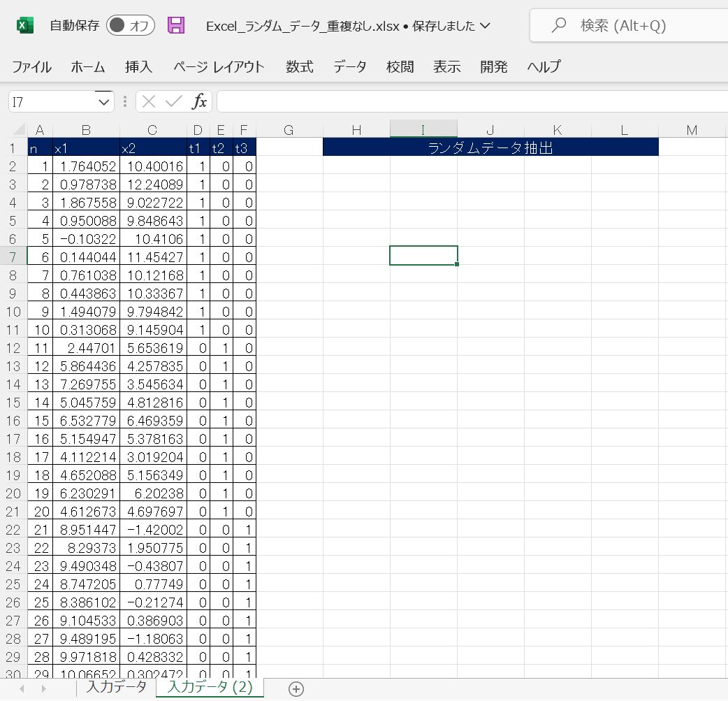This screenshot has width=728, height=701.
Task: Click cell with value 12.24089
Action: click(x=153, y=185)
